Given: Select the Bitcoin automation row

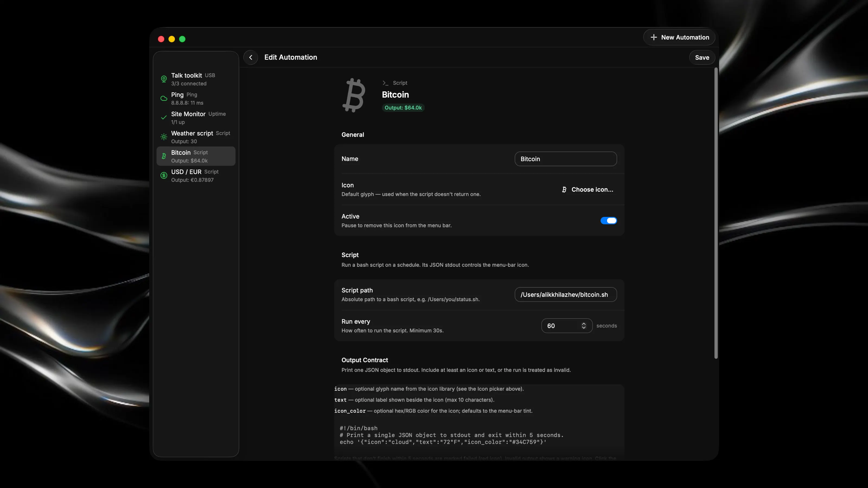Looking at the screenshot, I should [x=196, y=156].
